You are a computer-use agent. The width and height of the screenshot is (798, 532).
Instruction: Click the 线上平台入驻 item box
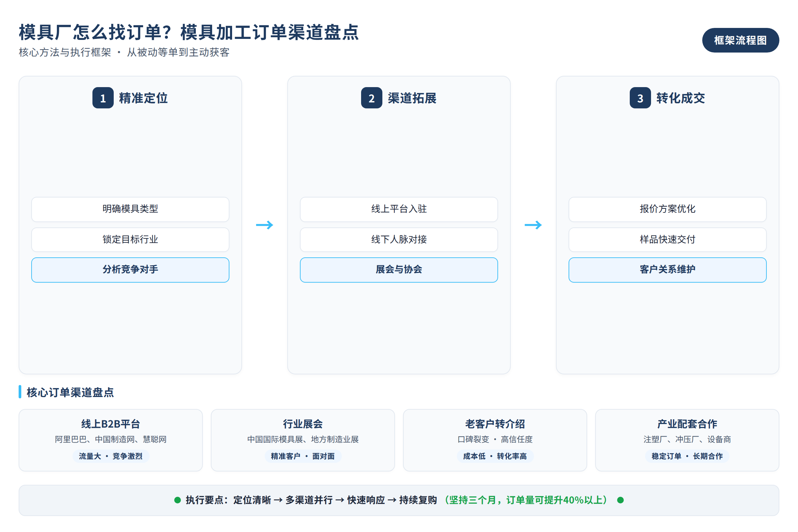pos(399,209)
